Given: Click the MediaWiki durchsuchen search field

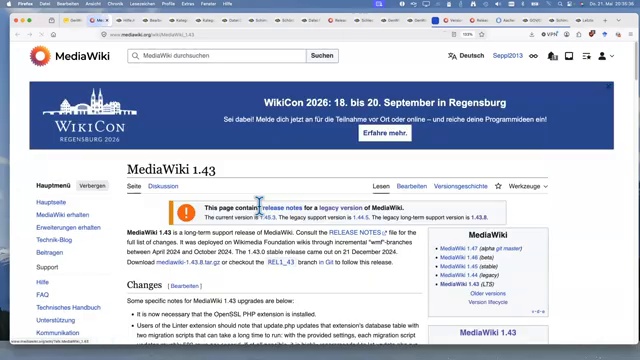Looking at the screenshot, I should [x=217, y=56].
